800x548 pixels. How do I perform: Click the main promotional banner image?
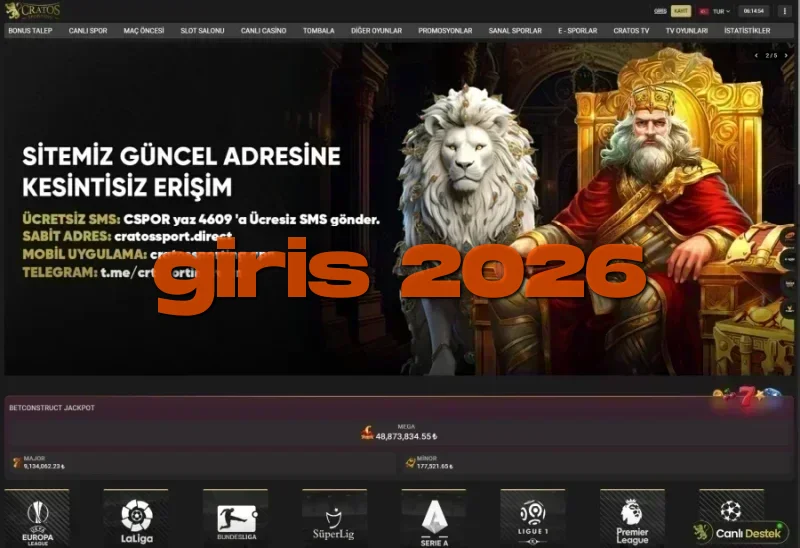coord(400,209)
